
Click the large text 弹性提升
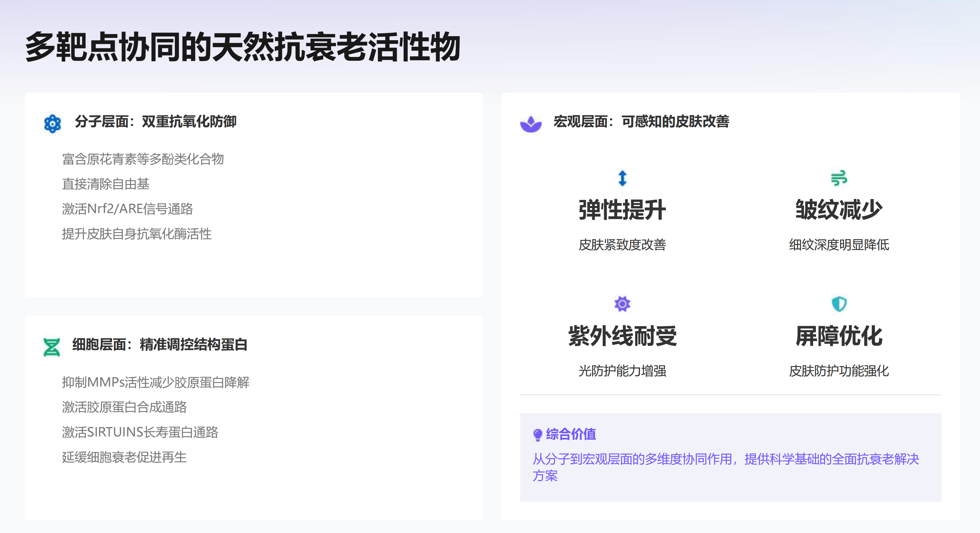[x=622, y=209]
